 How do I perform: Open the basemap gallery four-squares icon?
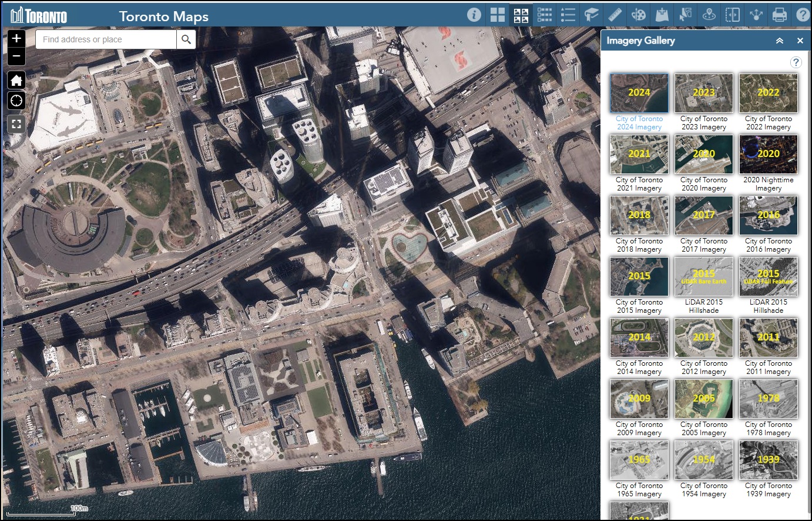tap(498, 15)
